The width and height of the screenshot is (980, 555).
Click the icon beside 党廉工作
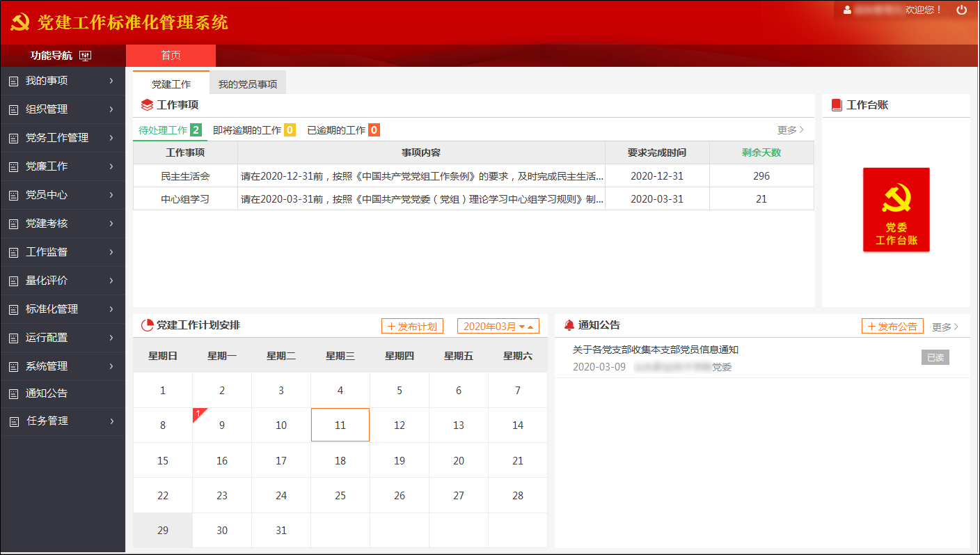coord(13,167)
